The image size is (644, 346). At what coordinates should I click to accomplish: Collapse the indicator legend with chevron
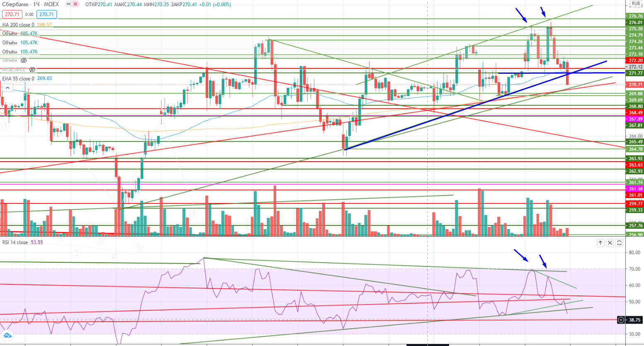(x=7, y=87)
